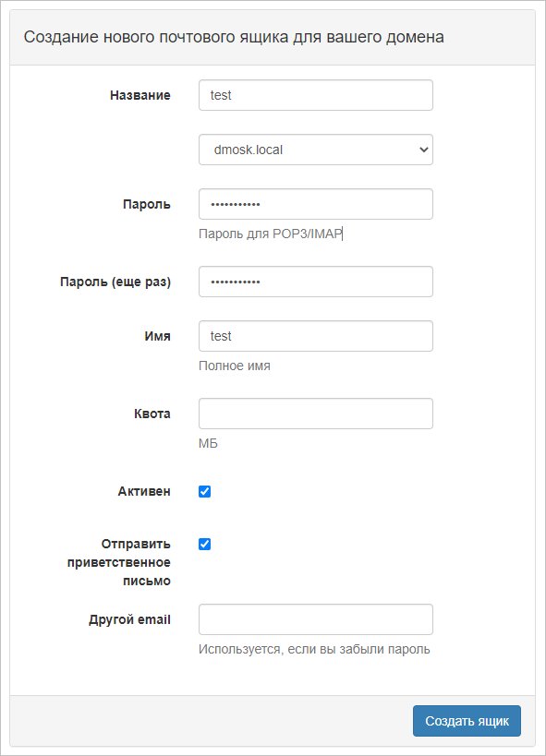Click the Пароль (еще раз) confirmation field

[x=316, y=282]
